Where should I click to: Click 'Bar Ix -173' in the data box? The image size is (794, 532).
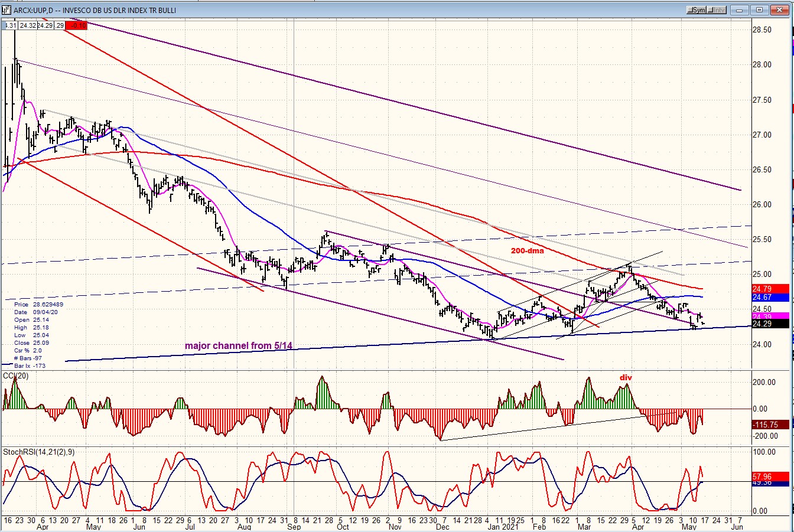tap(31, 365)
